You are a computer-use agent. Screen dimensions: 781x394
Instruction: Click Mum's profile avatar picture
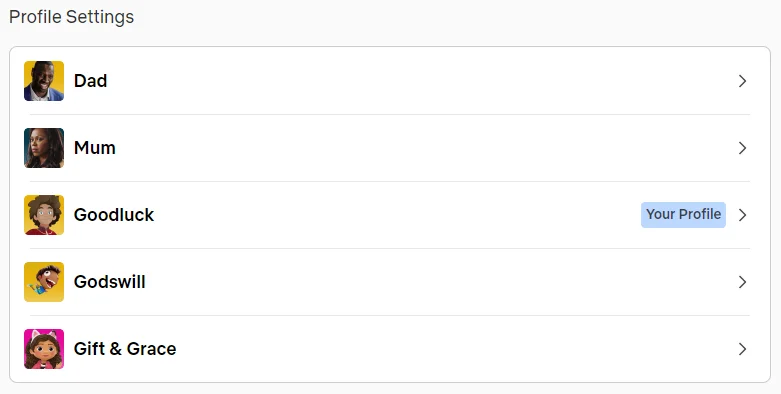(44, 148)
